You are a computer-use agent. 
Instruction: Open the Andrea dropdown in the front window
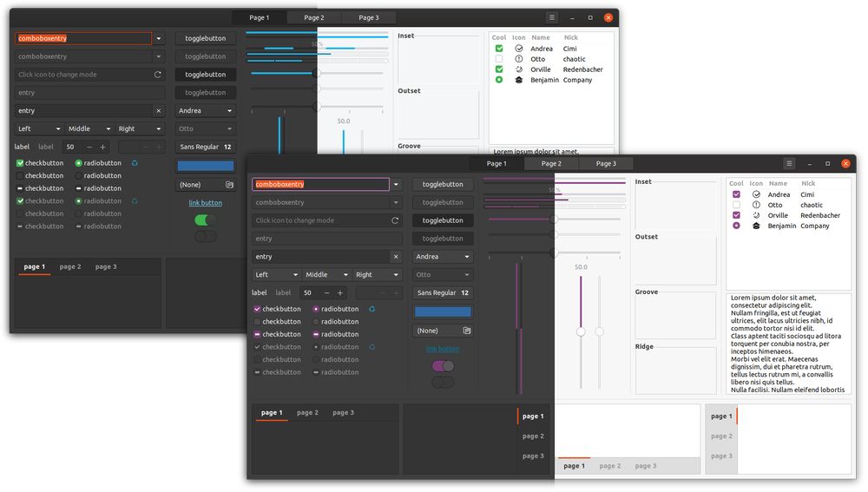tap(443, 257)
